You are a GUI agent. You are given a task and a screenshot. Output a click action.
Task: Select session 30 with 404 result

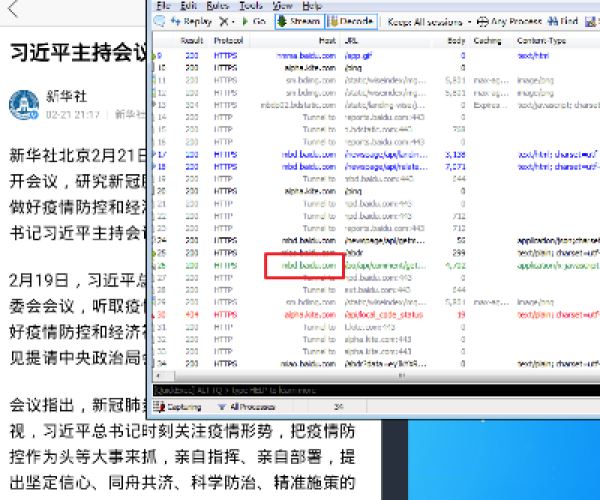click(x=376, y=314)
